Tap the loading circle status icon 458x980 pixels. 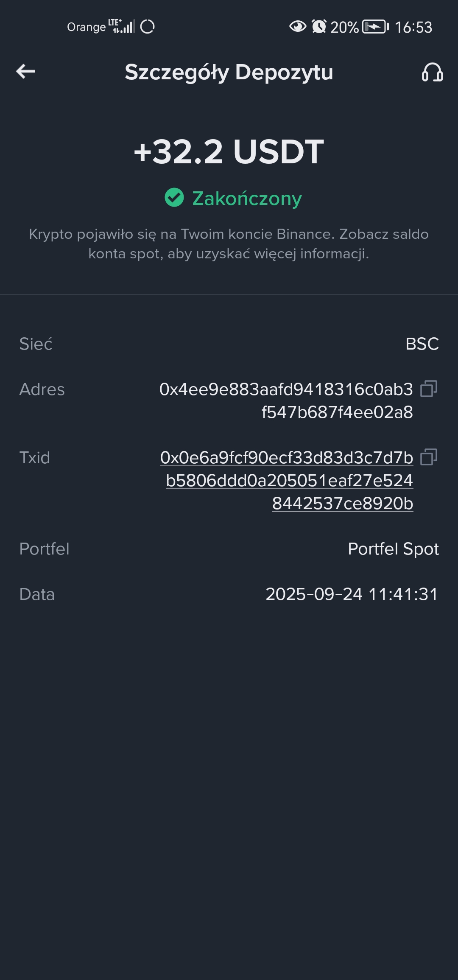(147, 27)
